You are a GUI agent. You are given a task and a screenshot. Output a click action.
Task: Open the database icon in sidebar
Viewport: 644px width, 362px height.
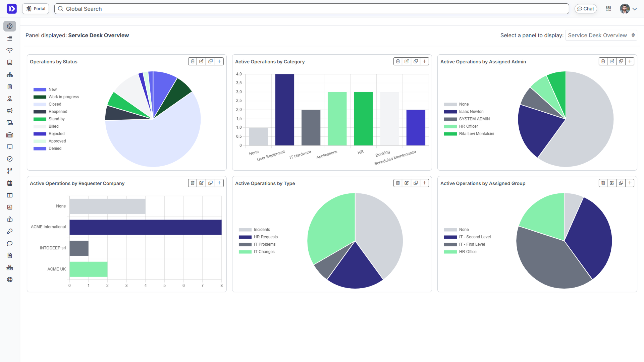(10, 62)
